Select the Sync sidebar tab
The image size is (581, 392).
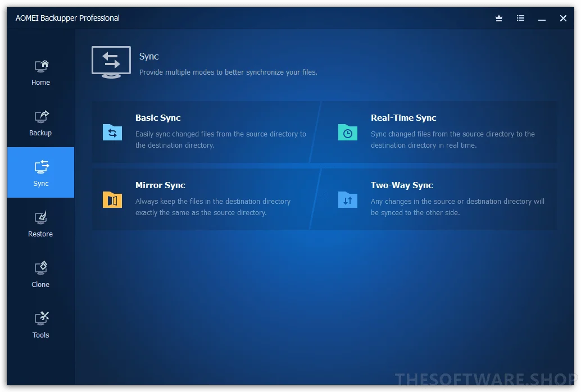coord(41,172)
